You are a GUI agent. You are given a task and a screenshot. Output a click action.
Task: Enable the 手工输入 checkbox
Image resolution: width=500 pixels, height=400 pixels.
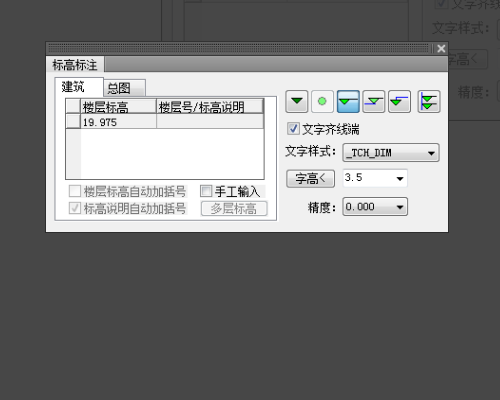pyautogui.click(x=206, y=191)
